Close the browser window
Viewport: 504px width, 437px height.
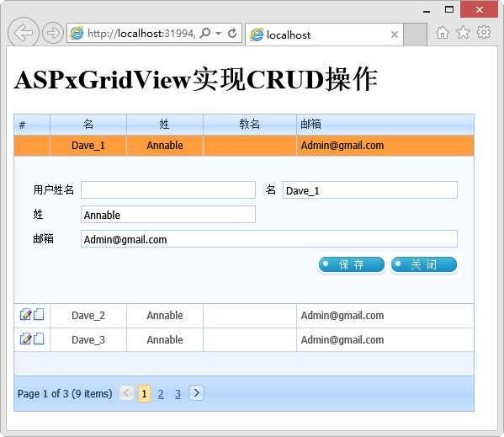click(480, 9)
